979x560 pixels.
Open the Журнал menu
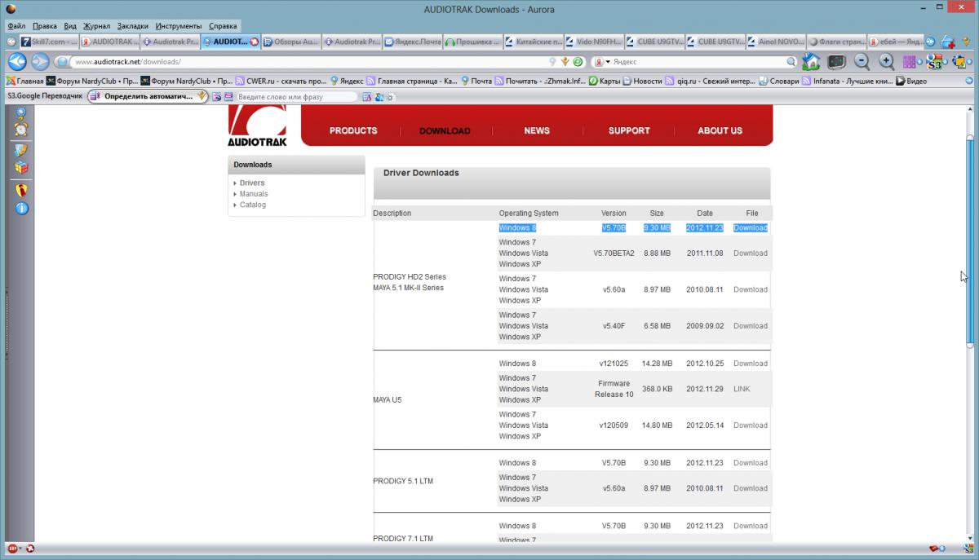click(x=96, y=26)
